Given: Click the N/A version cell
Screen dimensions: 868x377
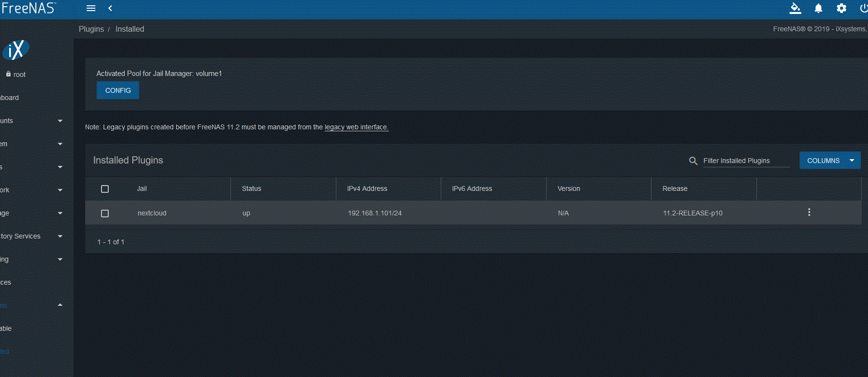Looking at the screenshot, I should point(563,213).
